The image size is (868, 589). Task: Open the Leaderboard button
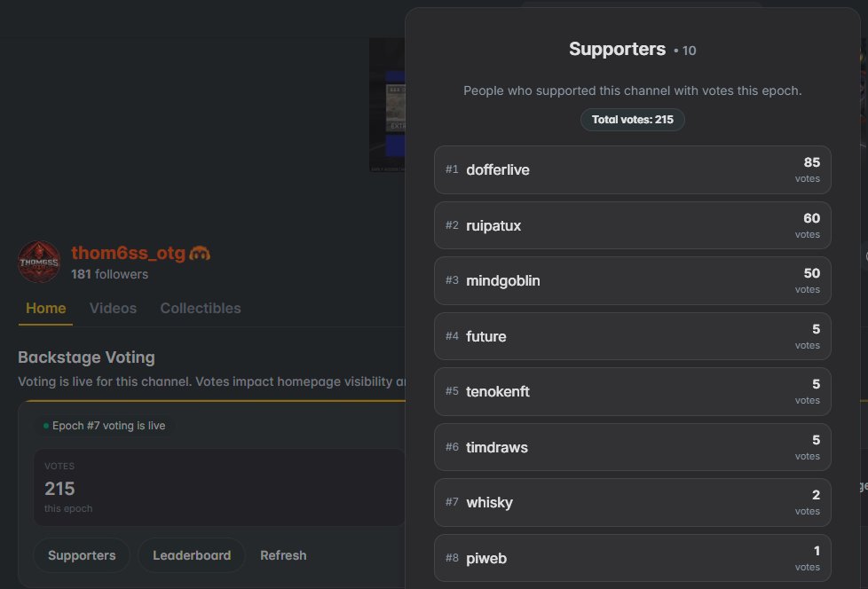pyautogui.click(x=192, y=555)
